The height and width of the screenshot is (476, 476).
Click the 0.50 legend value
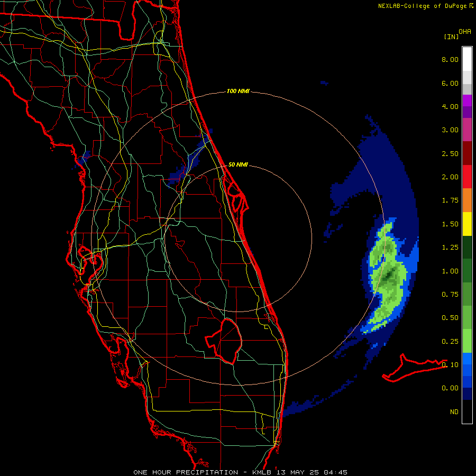pos(450,318)
